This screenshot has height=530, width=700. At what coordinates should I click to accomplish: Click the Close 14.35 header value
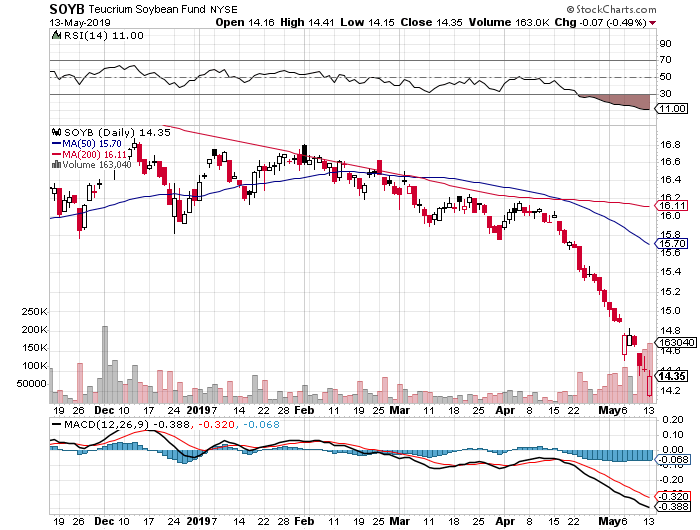coord(431,22)
